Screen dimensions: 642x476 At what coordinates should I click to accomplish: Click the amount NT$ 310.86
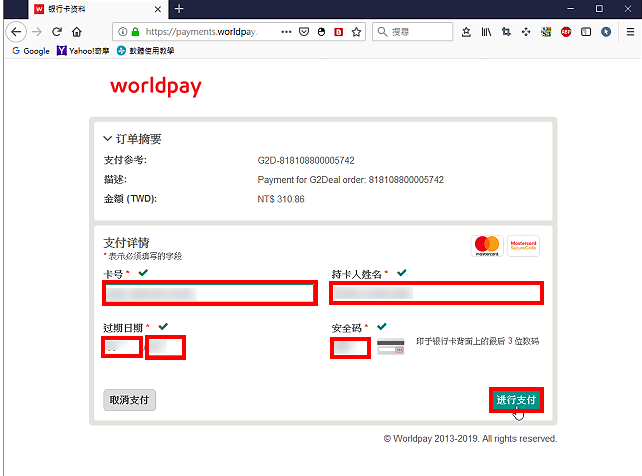tap(281, 199)
